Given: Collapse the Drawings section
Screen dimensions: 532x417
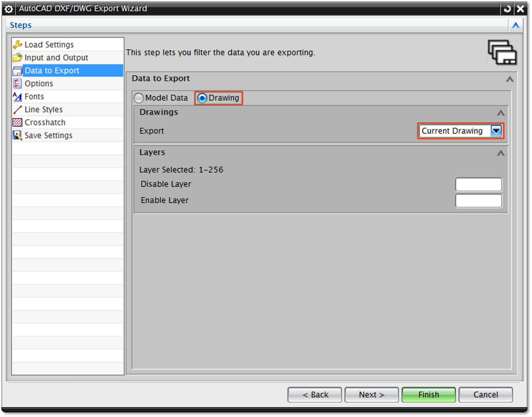Looking at the screenshot, I should [501, 113].
